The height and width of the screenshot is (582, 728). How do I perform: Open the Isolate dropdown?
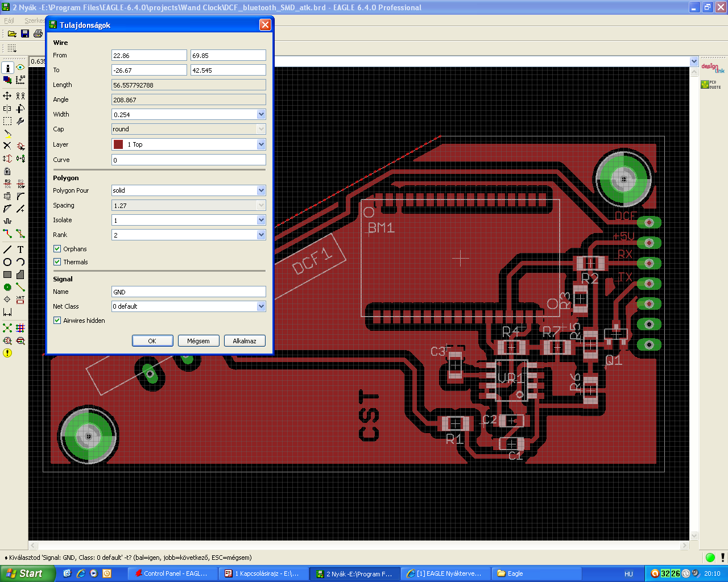click(261, 220)
